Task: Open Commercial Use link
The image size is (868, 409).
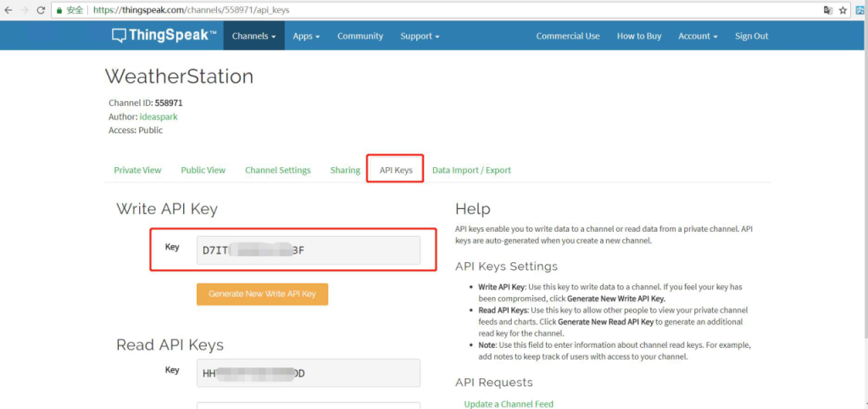Action: click(568, 36)
